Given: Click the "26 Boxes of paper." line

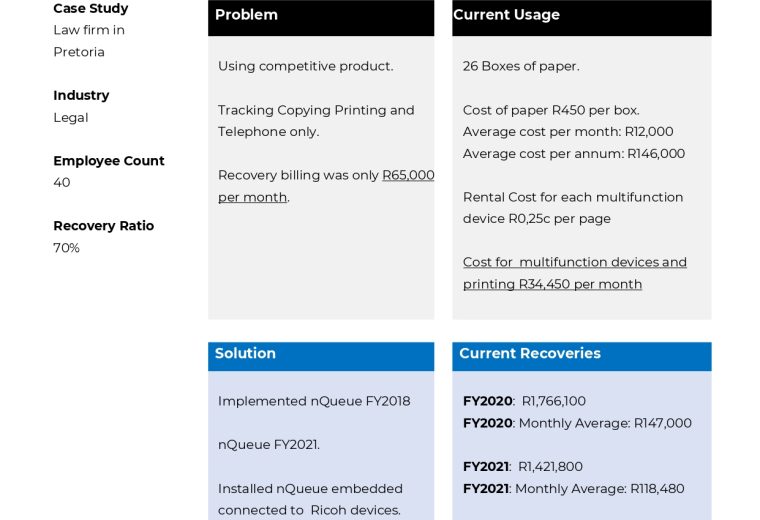Looking at the screenshot, I should click(520, 66).
